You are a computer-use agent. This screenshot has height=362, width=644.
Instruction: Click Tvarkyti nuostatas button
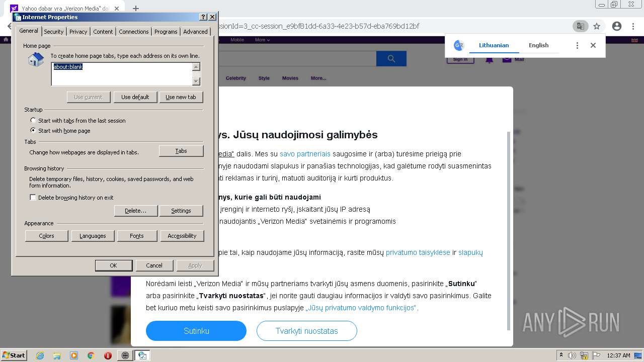click(x=307, y=331)
